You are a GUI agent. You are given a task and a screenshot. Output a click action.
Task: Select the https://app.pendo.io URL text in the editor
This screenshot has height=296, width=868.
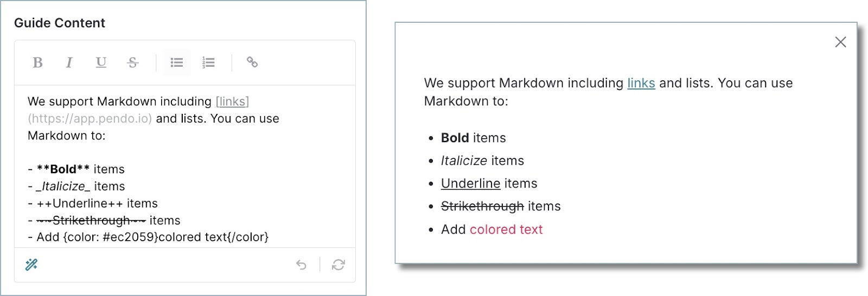click(90, 119)
